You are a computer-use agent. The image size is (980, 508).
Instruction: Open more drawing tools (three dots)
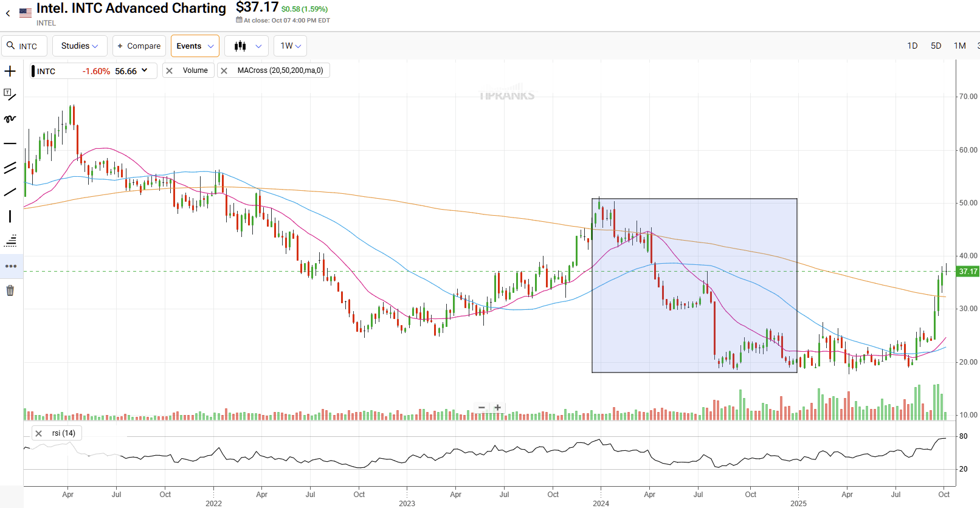(10, 266)
